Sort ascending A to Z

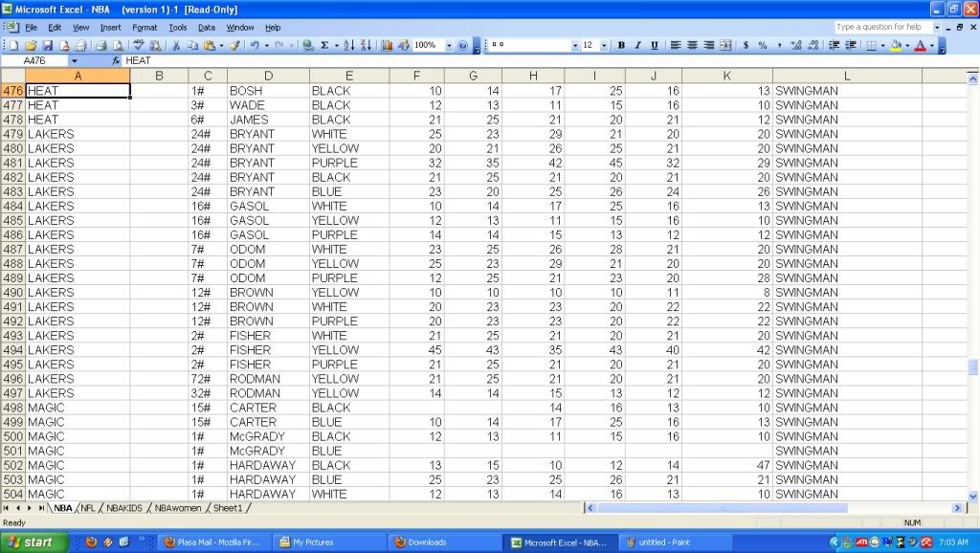click(348, 45)
